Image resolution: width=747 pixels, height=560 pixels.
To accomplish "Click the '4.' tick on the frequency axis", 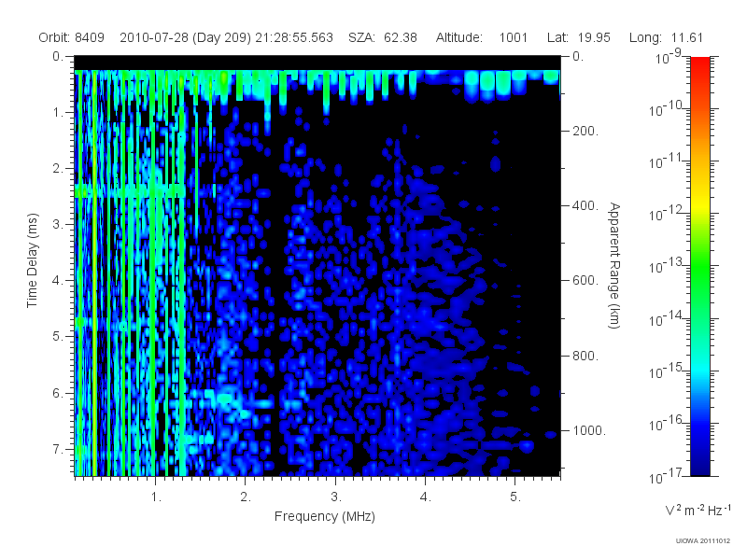I will pos(426,497).
